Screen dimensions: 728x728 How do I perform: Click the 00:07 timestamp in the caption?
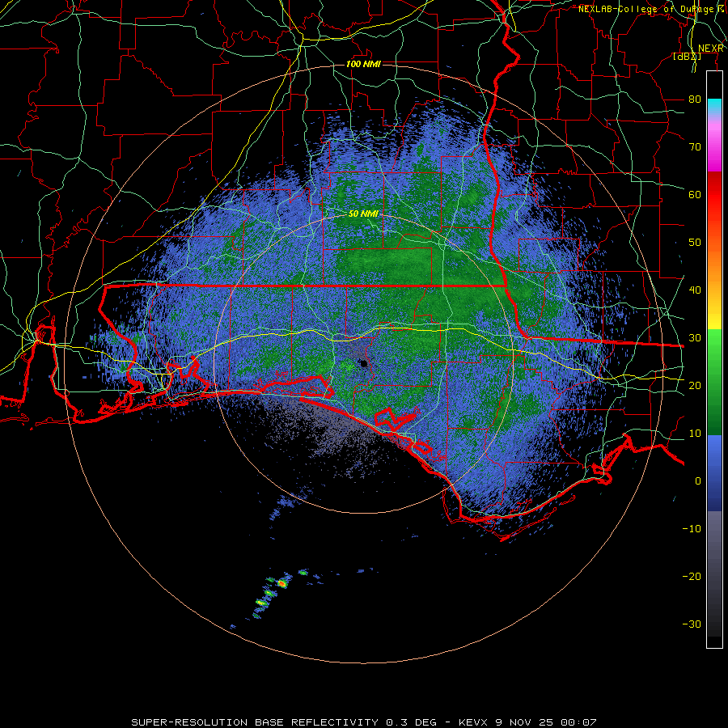point(578,722)
